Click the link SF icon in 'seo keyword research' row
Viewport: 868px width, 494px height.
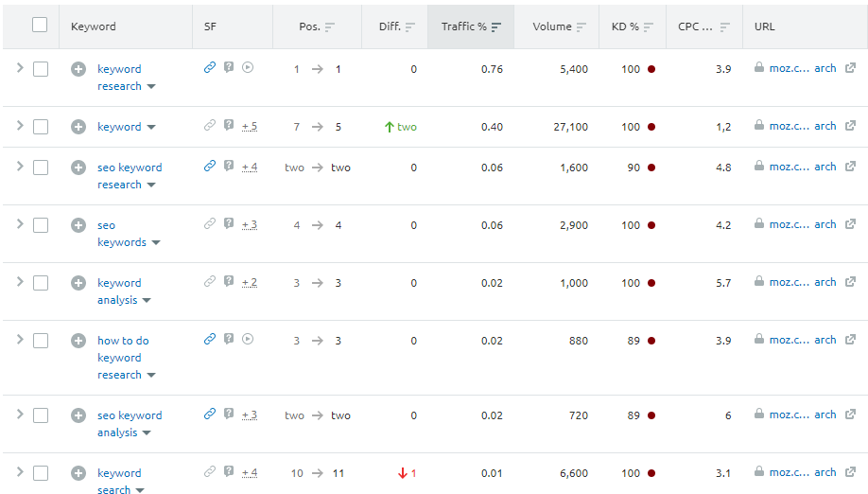coord(209,167)
